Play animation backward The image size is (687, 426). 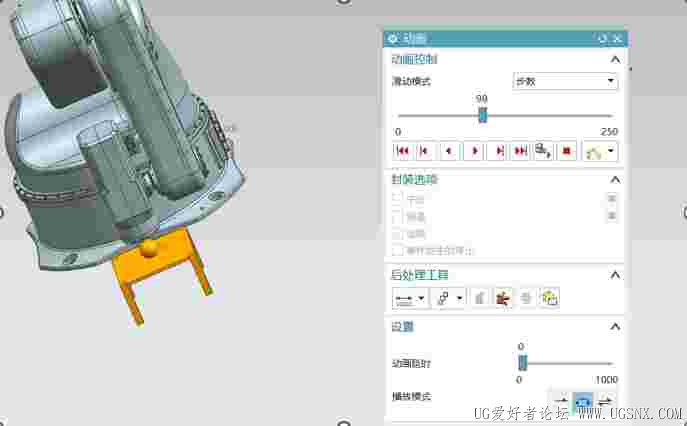click(449, 151)
